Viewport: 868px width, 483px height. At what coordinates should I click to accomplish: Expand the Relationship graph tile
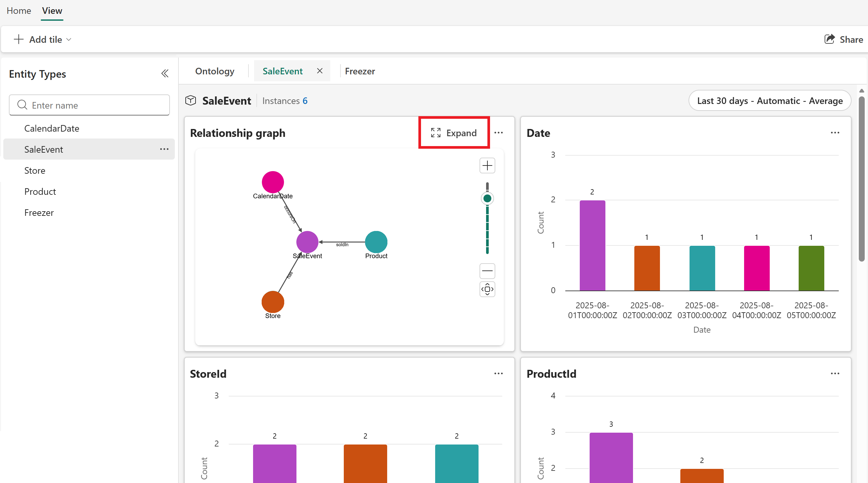coord(454,133)
